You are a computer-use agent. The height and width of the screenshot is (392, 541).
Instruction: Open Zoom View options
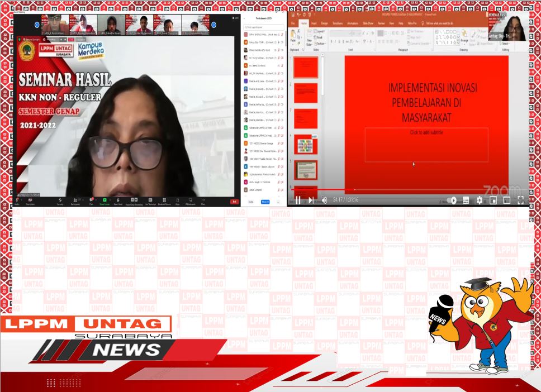[x=236, y=17]
